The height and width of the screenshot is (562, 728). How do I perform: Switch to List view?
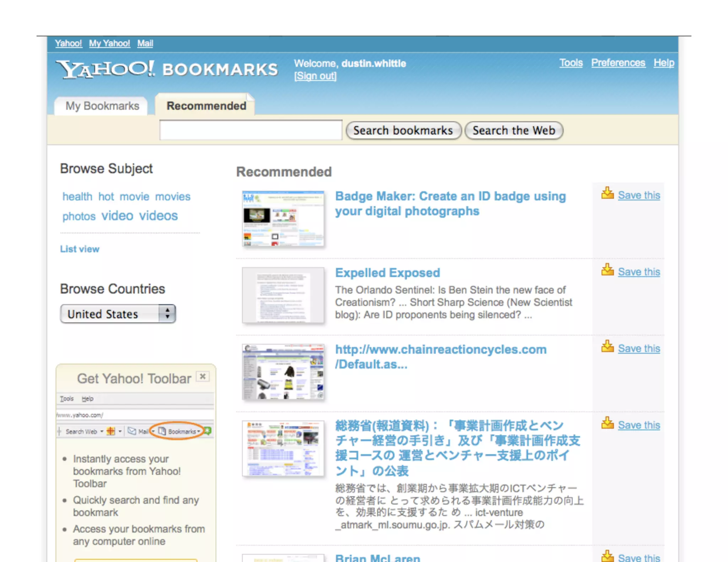point(80,249)
